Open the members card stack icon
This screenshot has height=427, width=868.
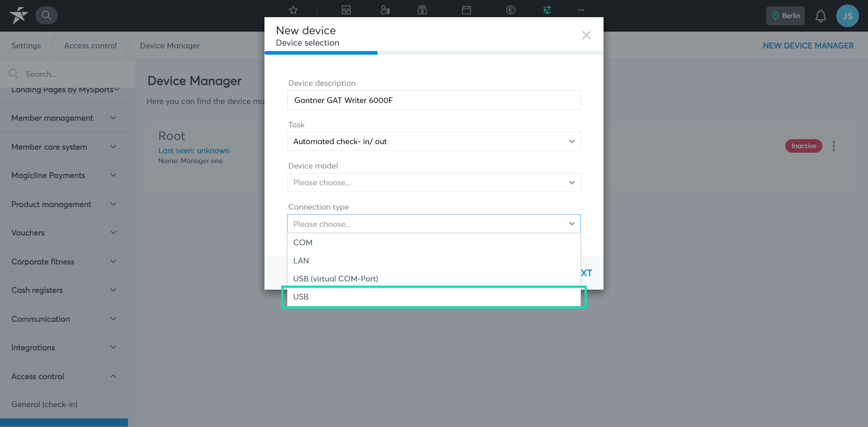point(422,10)
